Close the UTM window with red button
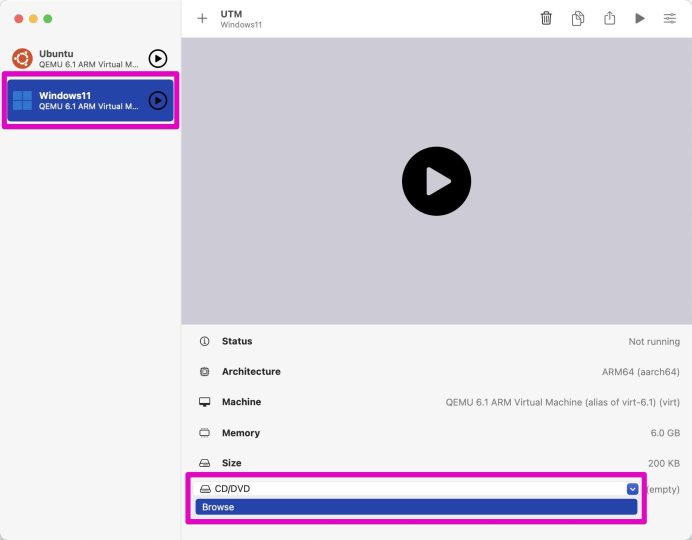Screen dimensions: 692x540 (19, 19)
